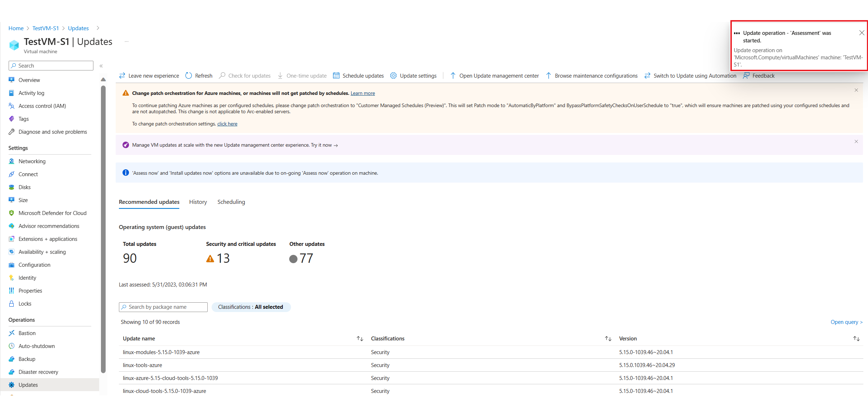Click the Schedule updates calendar icon

[336, 75]
